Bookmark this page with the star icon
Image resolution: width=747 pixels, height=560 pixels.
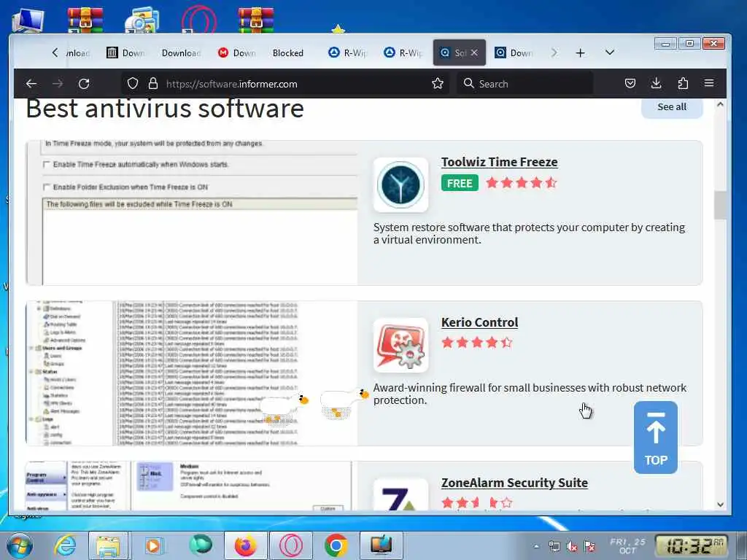coord(438,84)
